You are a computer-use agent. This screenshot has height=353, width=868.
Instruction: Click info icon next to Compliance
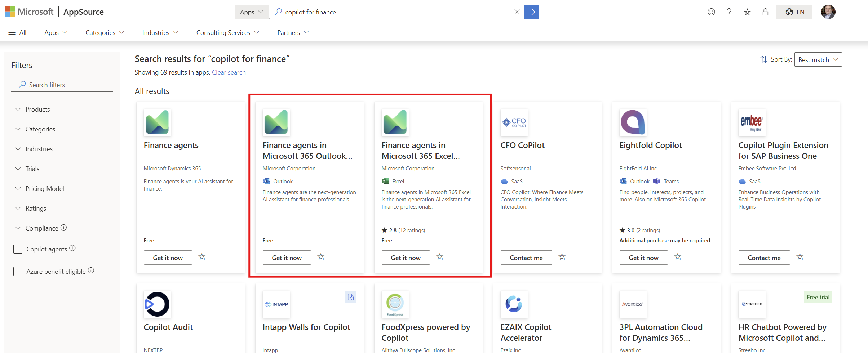coord(64,228)
